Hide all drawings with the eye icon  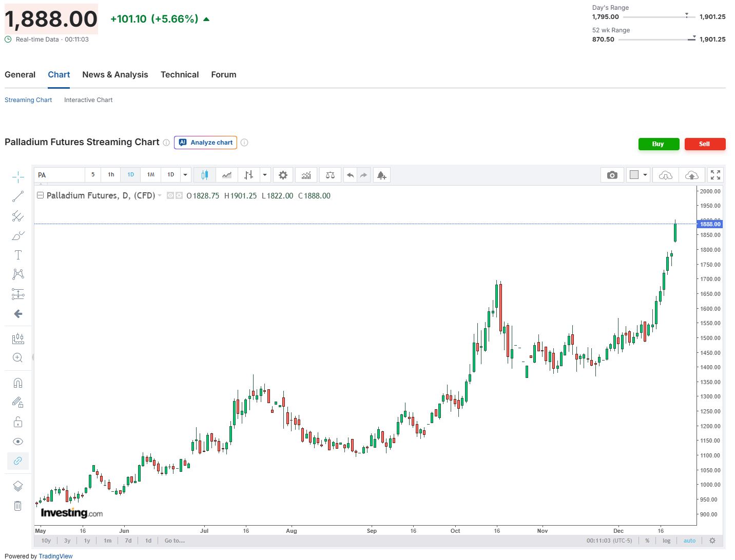(x=18, y=442)
